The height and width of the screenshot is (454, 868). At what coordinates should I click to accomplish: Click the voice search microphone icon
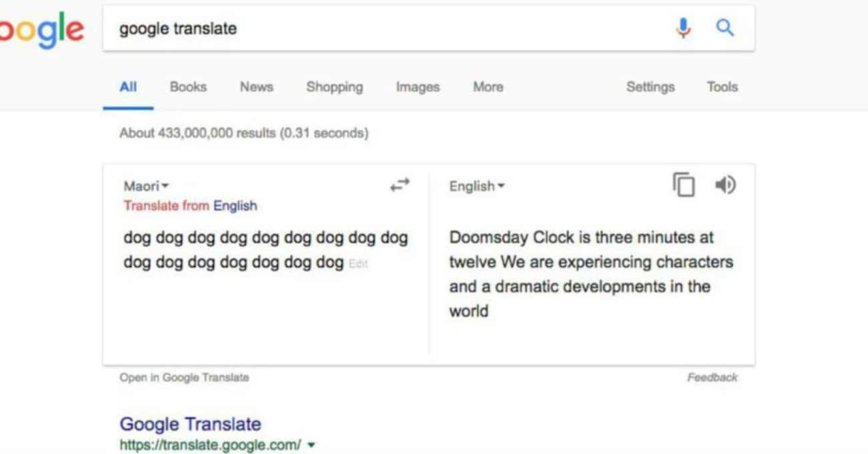pyautogui.click(x=683, y=28)
